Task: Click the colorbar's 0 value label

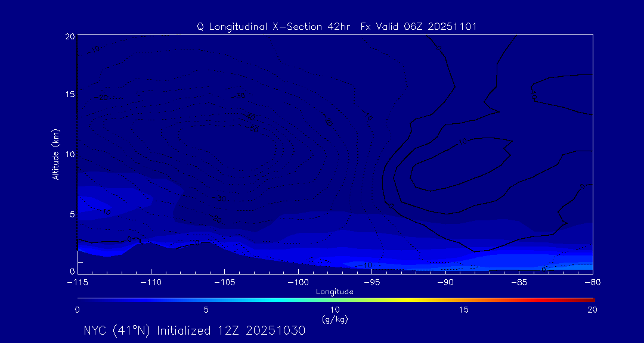Action: [77, 311]
